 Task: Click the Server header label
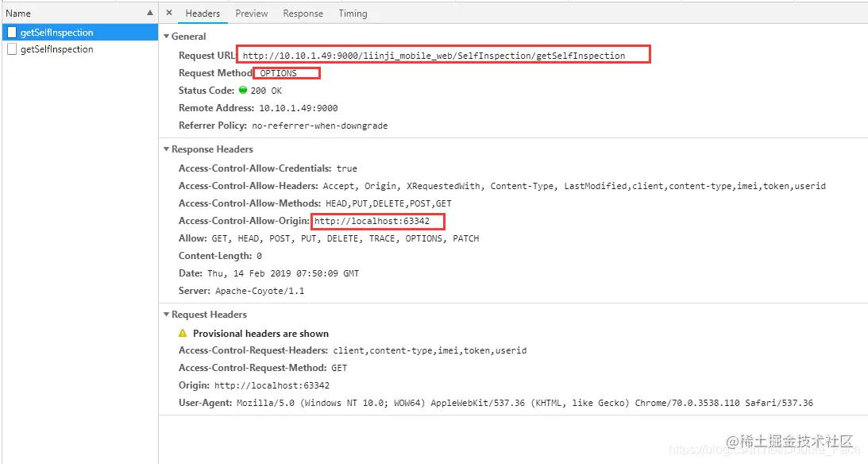195,291
